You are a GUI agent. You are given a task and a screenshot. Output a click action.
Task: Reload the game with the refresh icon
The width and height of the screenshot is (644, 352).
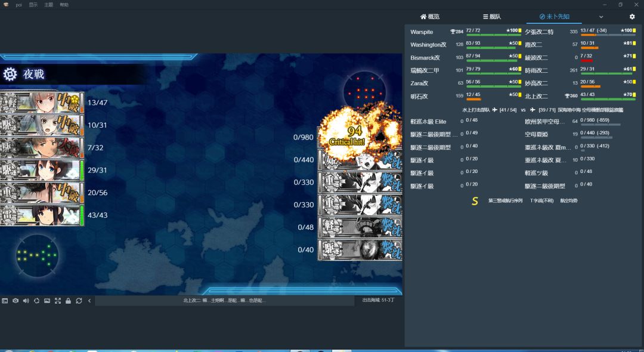(79, 301)
